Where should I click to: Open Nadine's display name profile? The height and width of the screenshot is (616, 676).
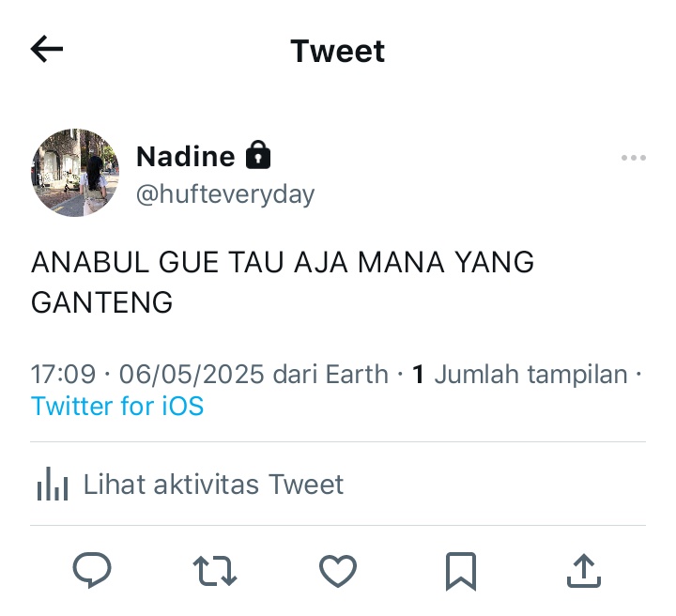(185, 156)
